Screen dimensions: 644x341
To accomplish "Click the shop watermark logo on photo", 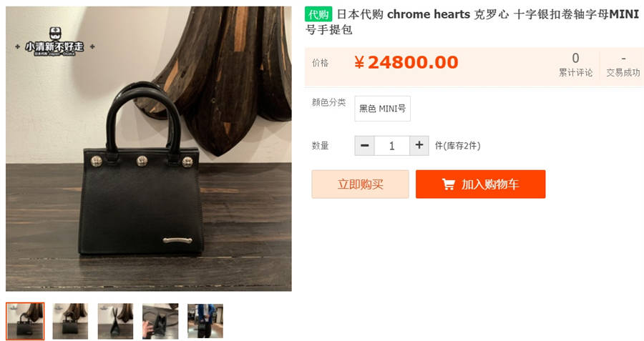I will 55,42.
